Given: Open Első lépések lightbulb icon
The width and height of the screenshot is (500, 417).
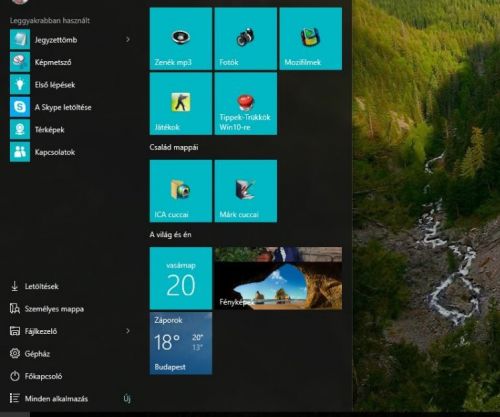Looking at the screenshot, I should point(20,84).
